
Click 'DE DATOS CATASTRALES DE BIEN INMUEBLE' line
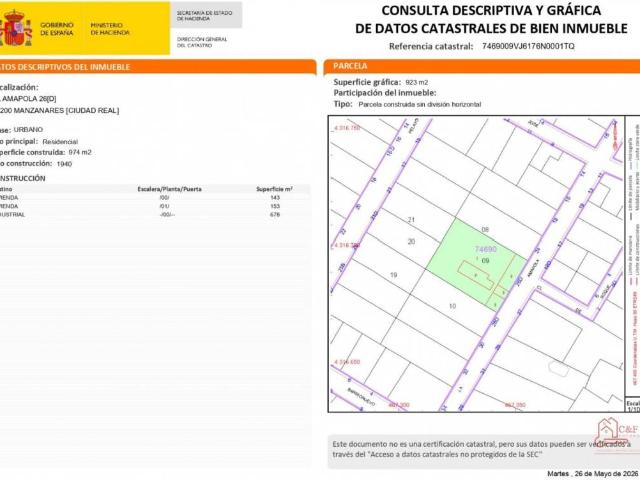tap(491, 29)
